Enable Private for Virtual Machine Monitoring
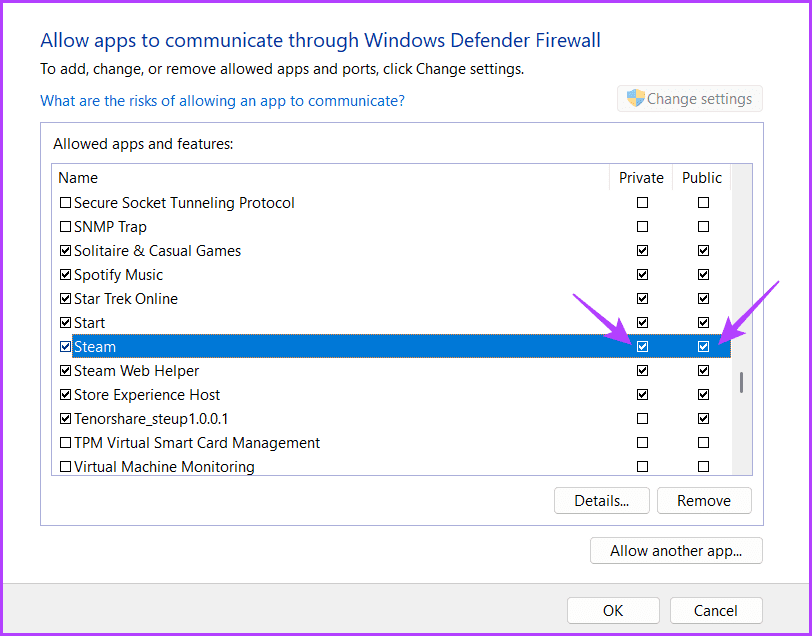The width and height of the screenshot is (812, 636). click(642, 467)
